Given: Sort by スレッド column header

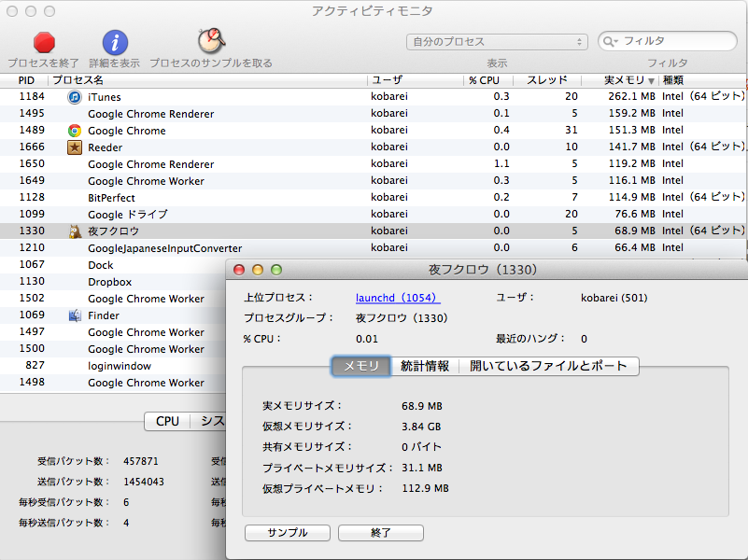Looking at the screenshot, I should 547,80.
